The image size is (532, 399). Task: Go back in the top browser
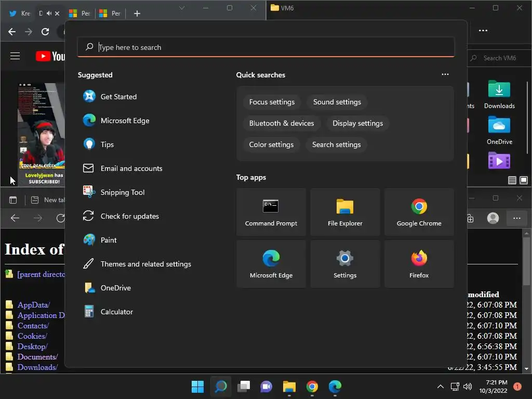click(12, 32)
